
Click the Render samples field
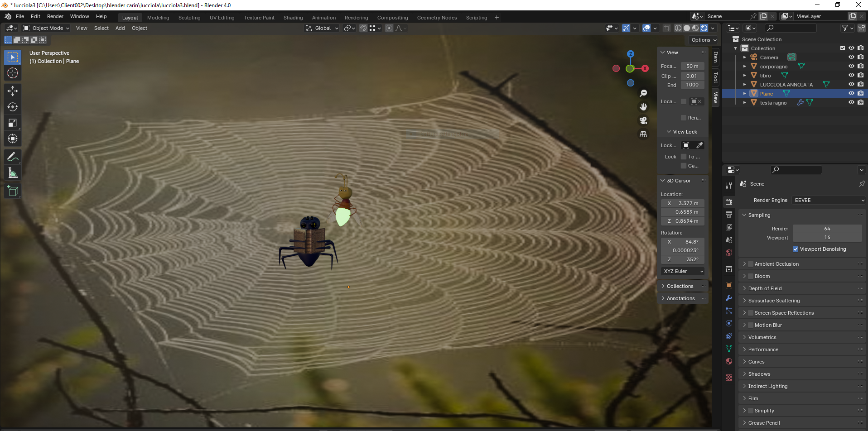(827, 229)
